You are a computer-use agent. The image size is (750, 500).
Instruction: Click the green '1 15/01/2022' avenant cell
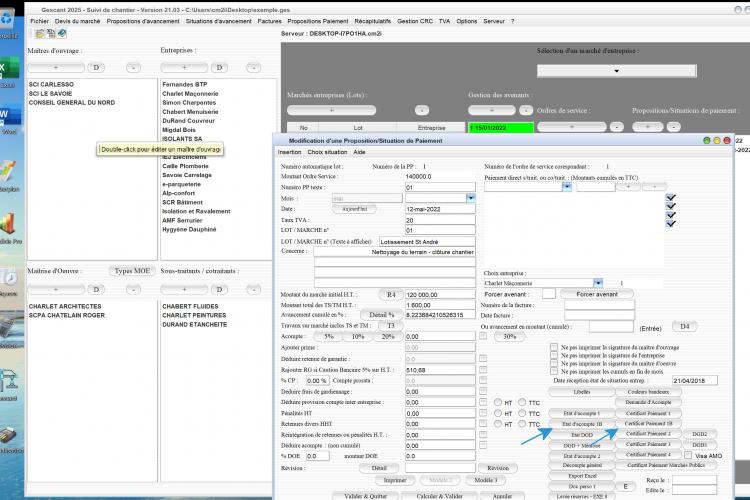[x=501, y=128]
